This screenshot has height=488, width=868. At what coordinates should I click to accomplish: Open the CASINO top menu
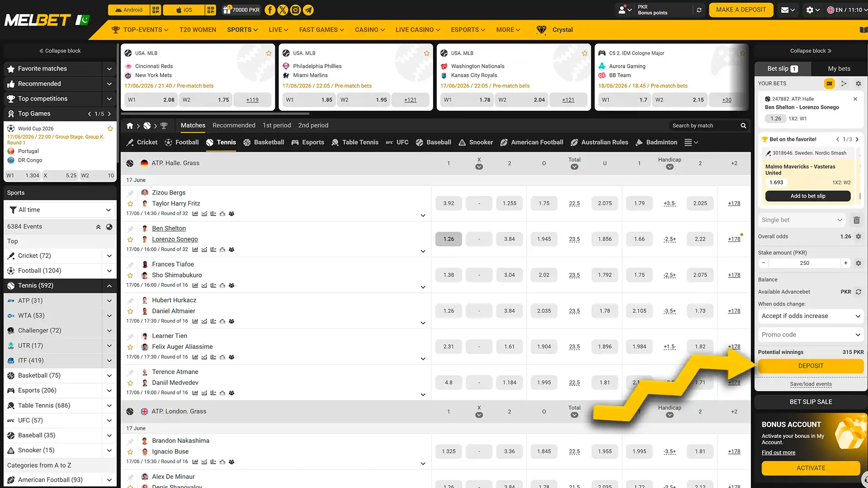[370, 30]
